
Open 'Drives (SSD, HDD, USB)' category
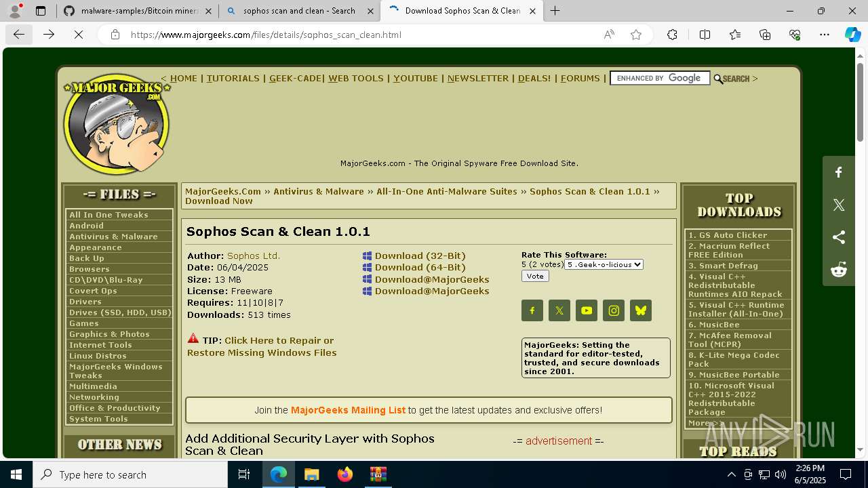120,312
